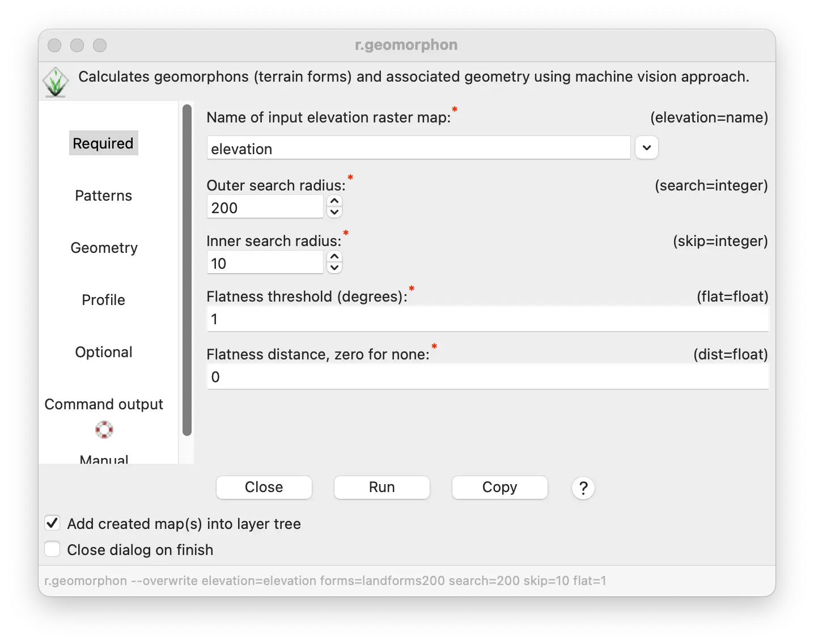Screen dimensions: 814x644
Task: Switch to the Patterns tab
Action: [x=103, y=196]
